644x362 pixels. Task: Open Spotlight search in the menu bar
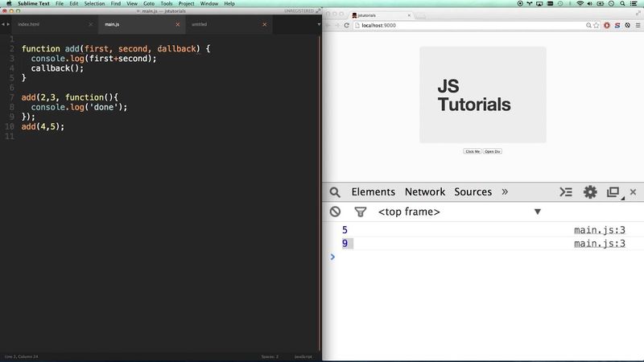click(622, 4)
